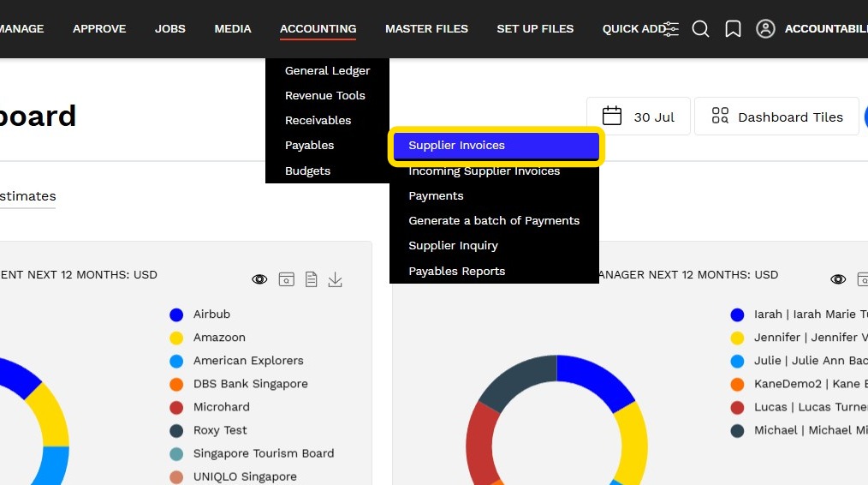Click the UNIQLO Singapore label
Screen dimensions: 868x485
(245, 476)
